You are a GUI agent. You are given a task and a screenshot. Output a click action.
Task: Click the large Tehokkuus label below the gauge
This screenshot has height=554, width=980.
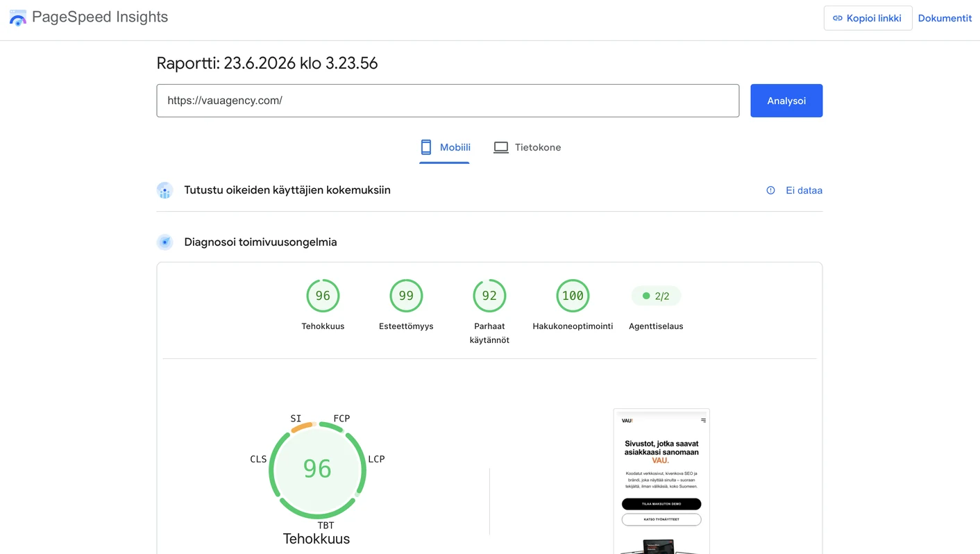316,539
